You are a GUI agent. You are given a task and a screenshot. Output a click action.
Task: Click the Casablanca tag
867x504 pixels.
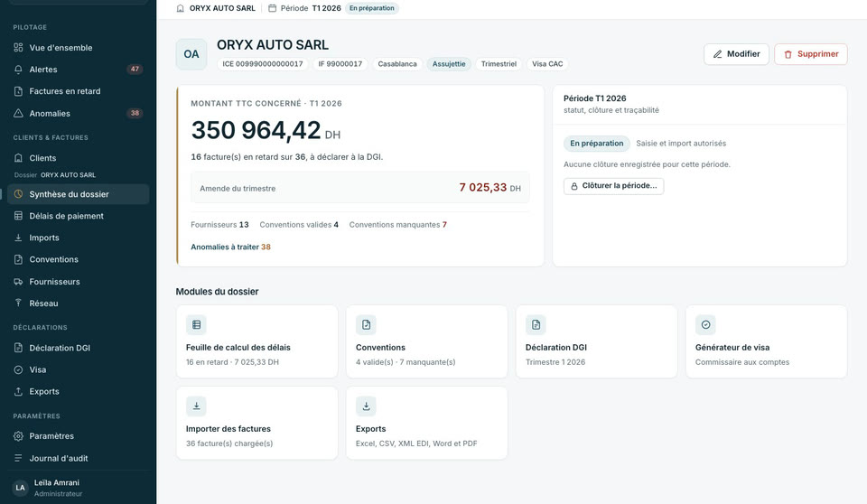(397, 64)
